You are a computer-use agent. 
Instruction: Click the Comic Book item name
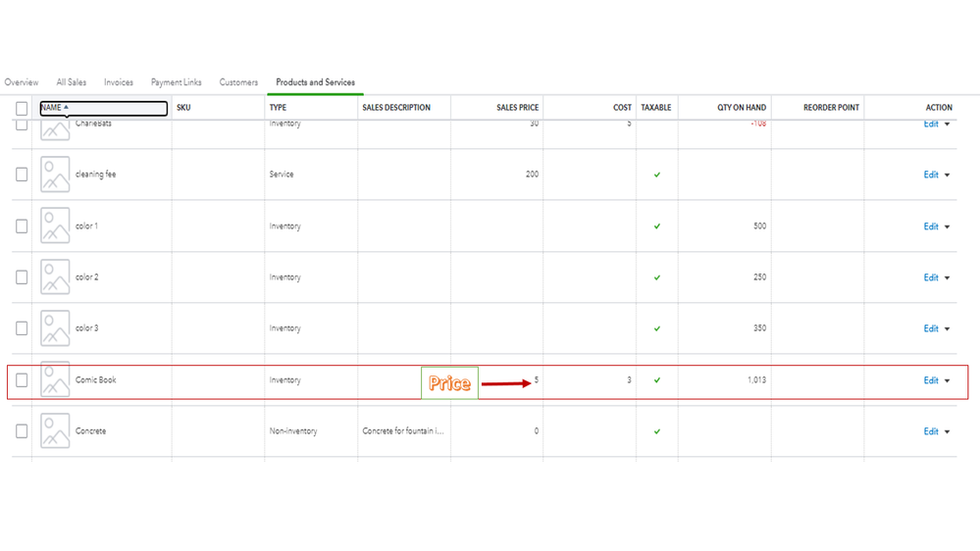coord(95,379)
